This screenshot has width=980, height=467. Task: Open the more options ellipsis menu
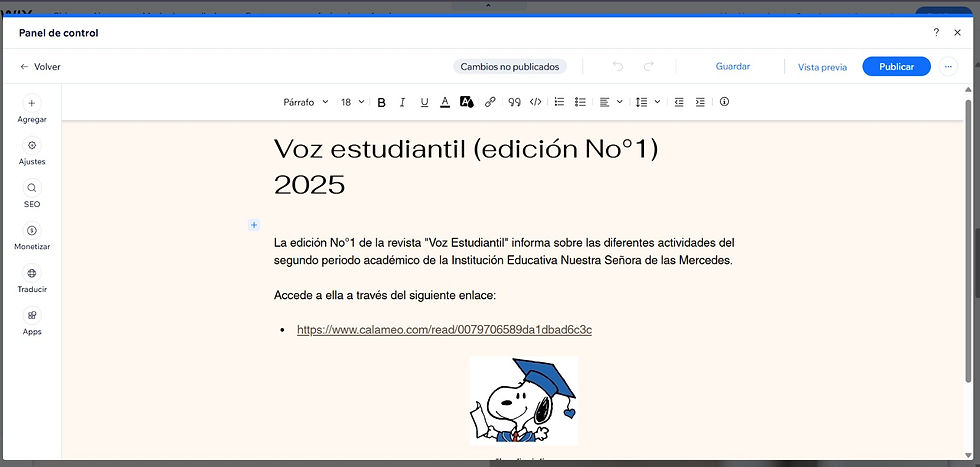[948, 66]
